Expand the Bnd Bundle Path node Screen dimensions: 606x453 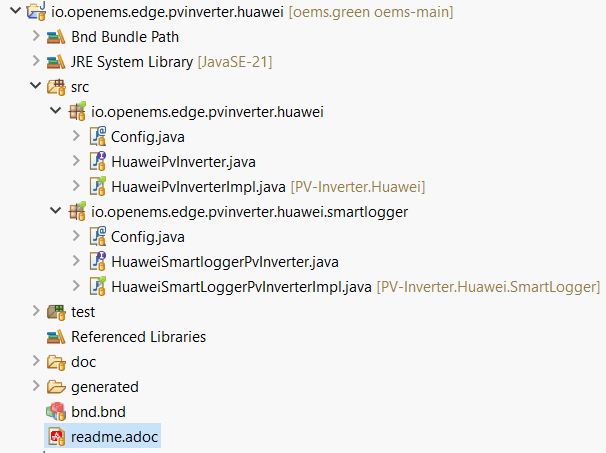36,37
